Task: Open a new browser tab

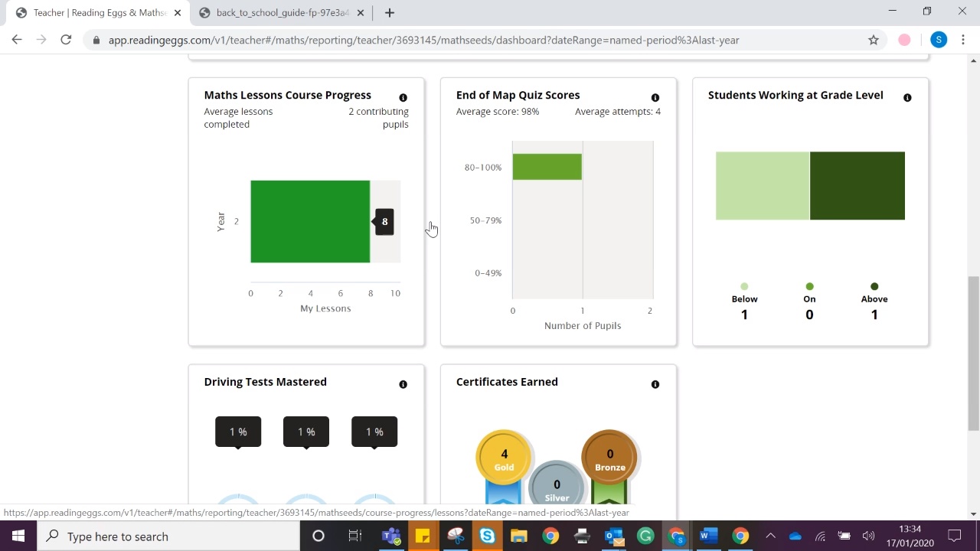Action: click(x=389, y=12)
